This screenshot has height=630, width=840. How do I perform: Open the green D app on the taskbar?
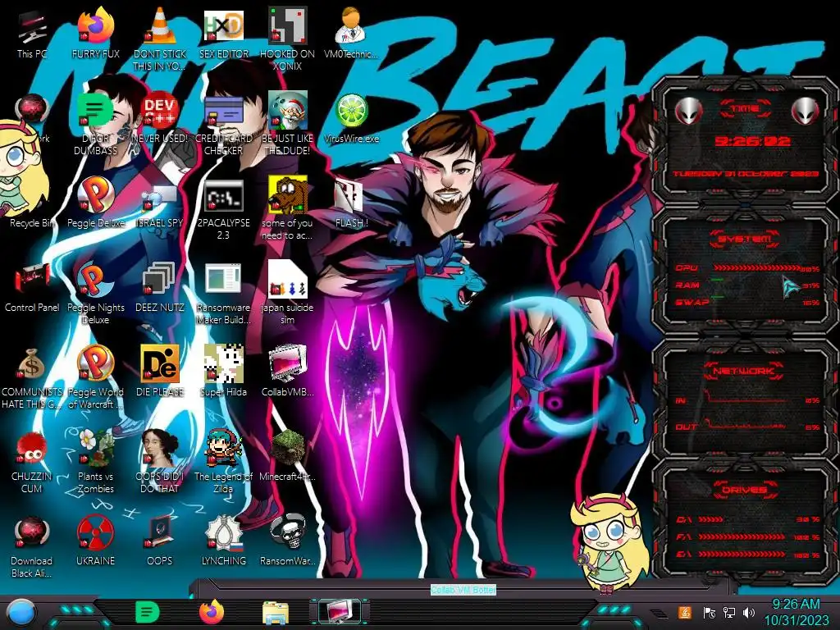(148, 612)
